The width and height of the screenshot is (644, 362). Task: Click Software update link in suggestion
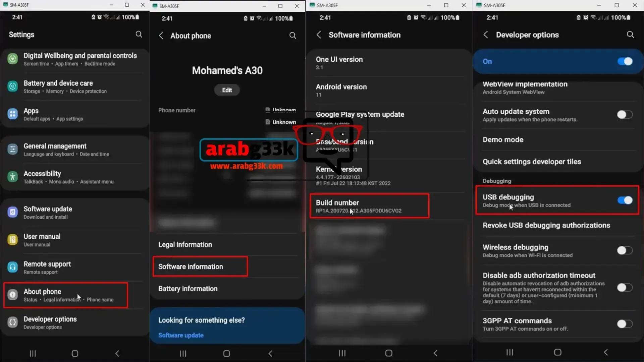tap(180, 335)
